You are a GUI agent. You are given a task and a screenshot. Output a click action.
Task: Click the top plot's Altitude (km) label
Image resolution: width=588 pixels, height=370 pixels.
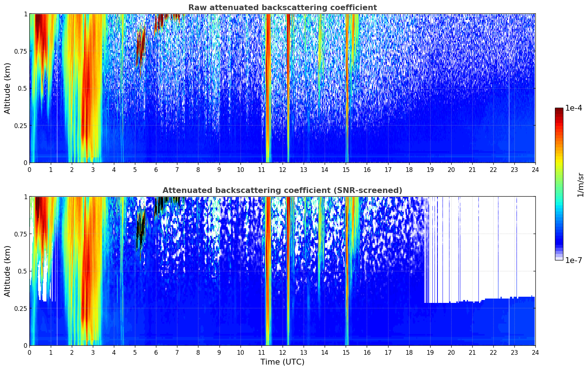click(8, 88)
